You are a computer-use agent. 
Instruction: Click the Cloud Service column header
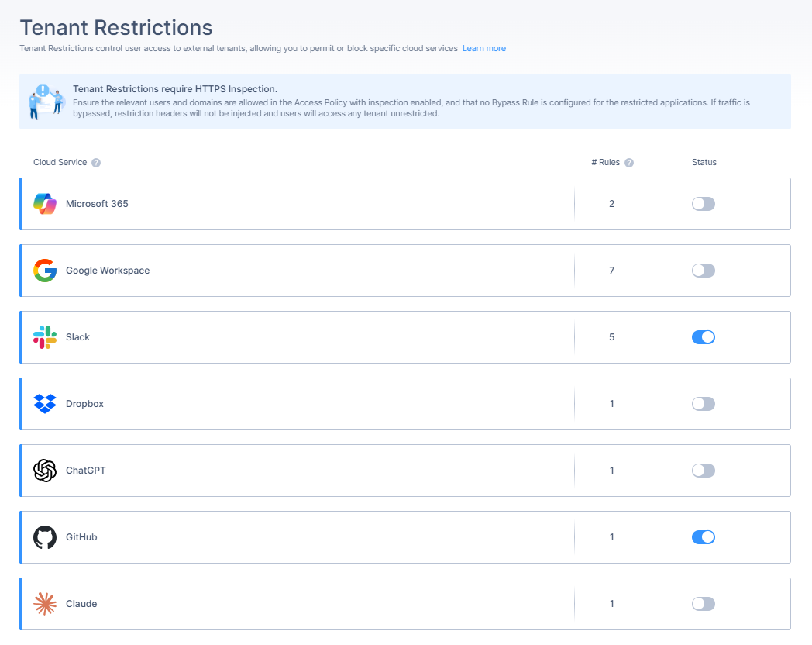[60, 162]
